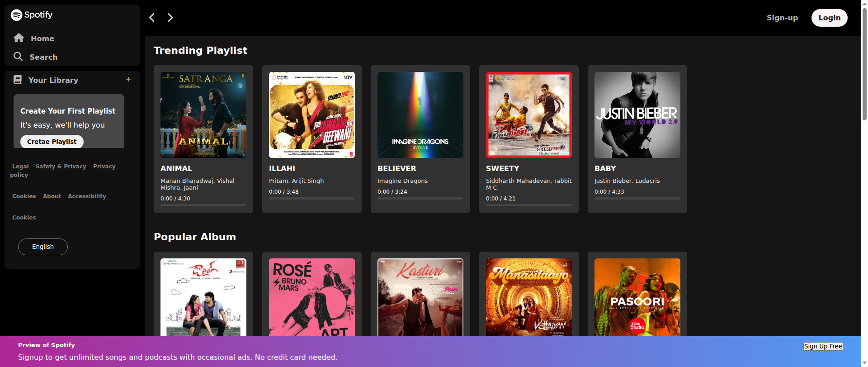The image size is (868, 367).
Task: Seek on the BABY track progress bar
Action: pos(637,198)
